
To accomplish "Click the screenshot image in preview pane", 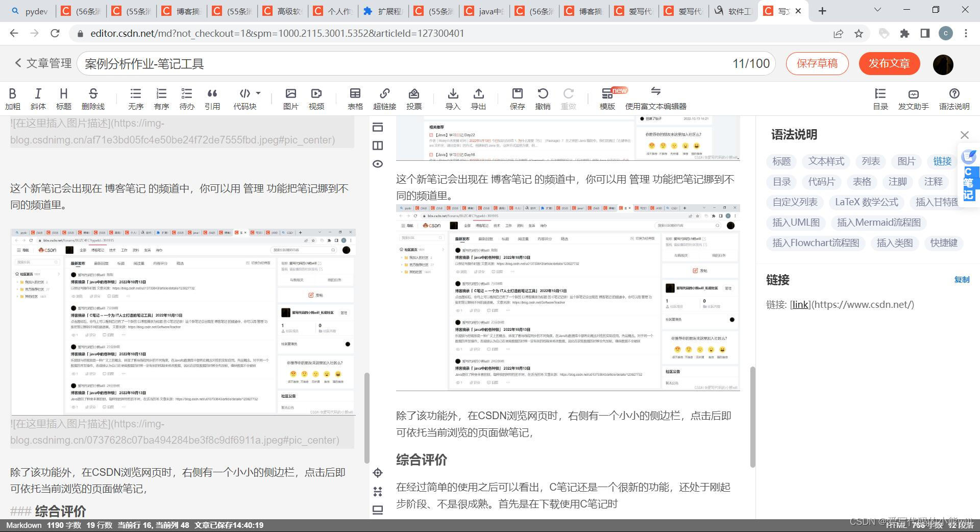I will (x=568, y=298).
